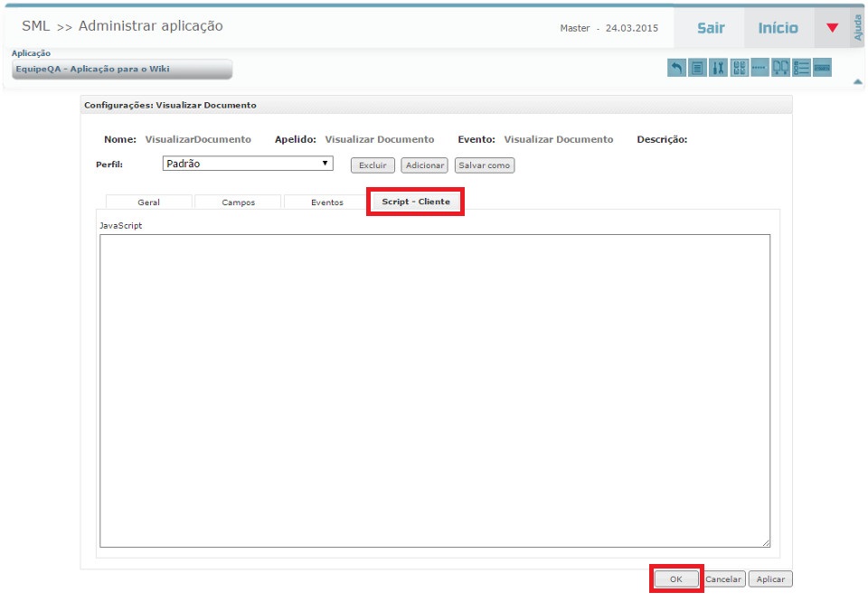Click the document page toolbar icon
The width and height of the screenshot is (868, 611).
pos(697,68)
